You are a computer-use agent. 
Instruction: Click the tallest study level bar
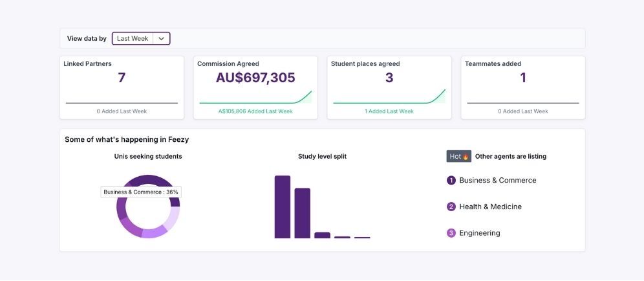[283, 207]
